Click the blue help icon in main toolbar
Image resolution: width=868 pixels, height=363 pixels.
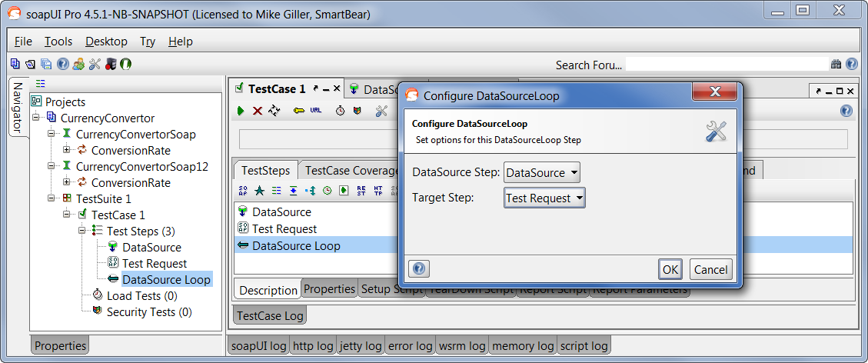point(62,64)
